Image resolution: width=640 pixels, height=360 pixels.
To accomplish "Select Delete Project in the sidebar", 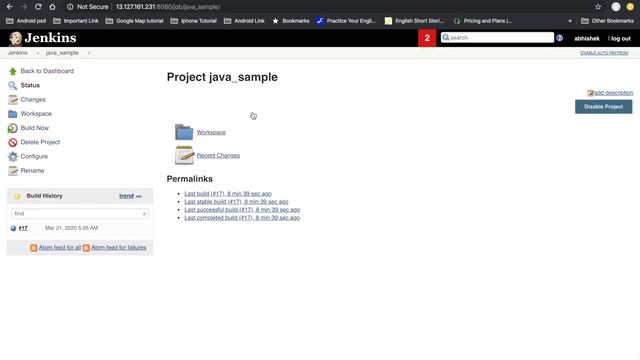I will (40, 142).
